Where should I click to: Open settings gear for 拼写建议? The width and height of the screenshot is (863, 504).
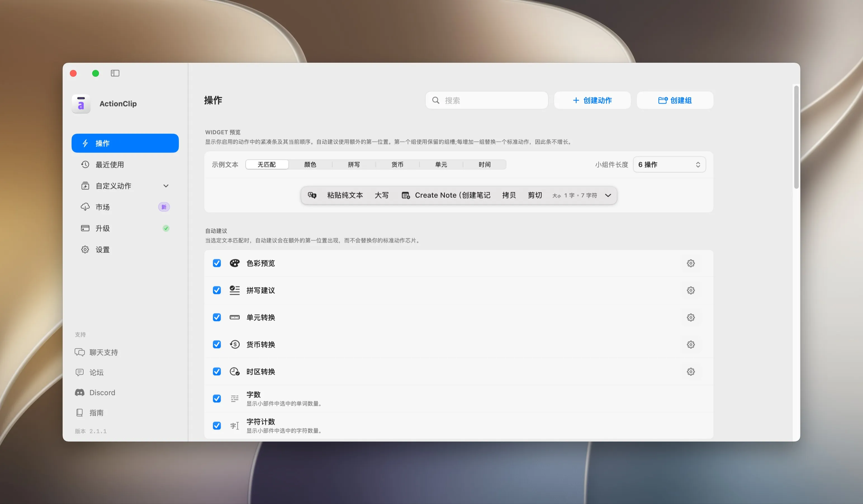pos(691,290)
